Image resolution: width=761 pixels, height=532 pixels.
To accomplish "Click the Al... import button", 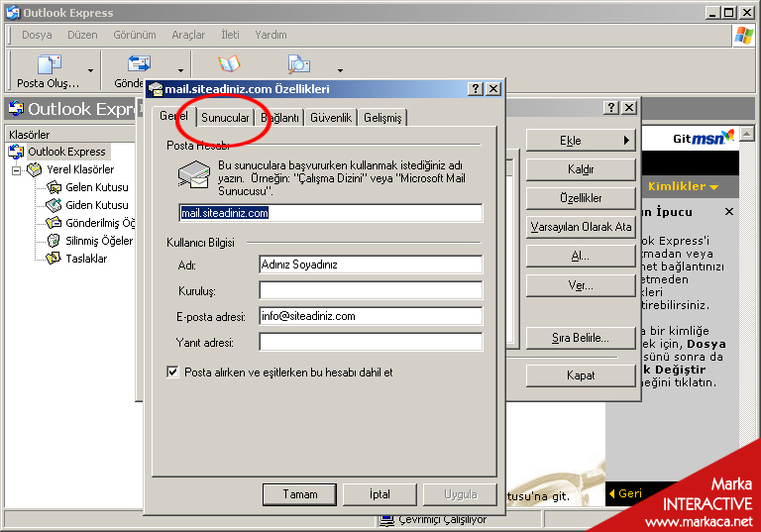I will click(581, 256).
